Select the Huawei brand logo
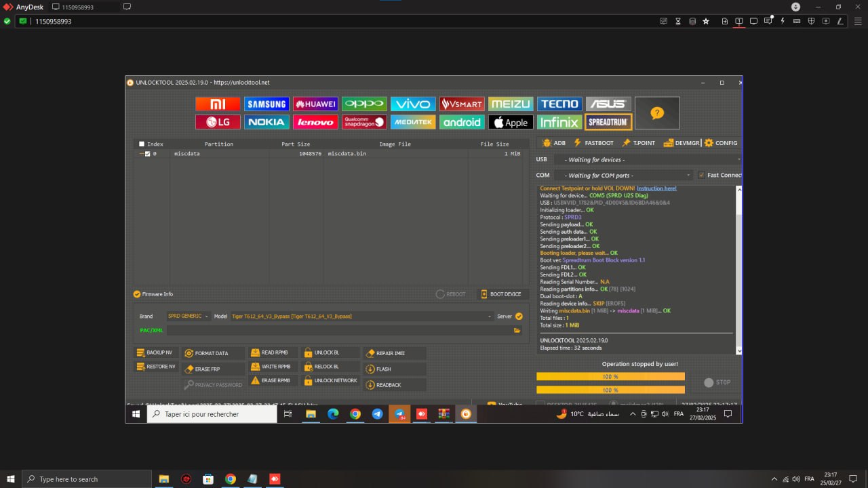Image resolution: width=868 pixels, height=488 pixels. click(x=315, y=104)
